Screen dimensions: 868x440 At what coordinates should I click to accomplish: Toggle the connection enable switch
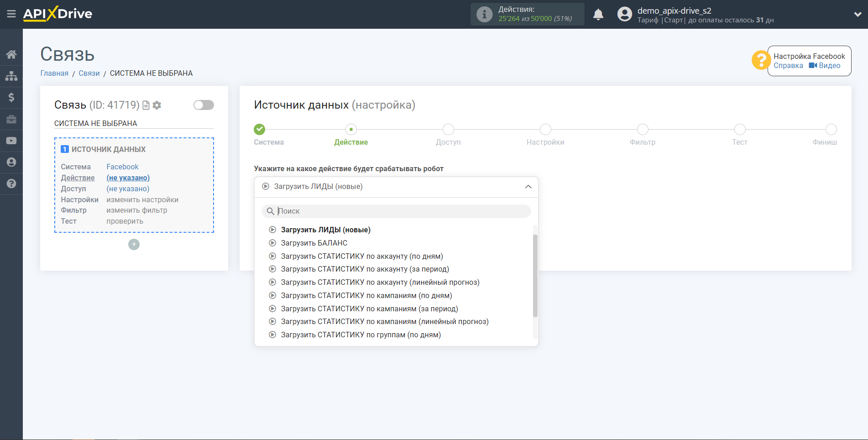point(204,105)
